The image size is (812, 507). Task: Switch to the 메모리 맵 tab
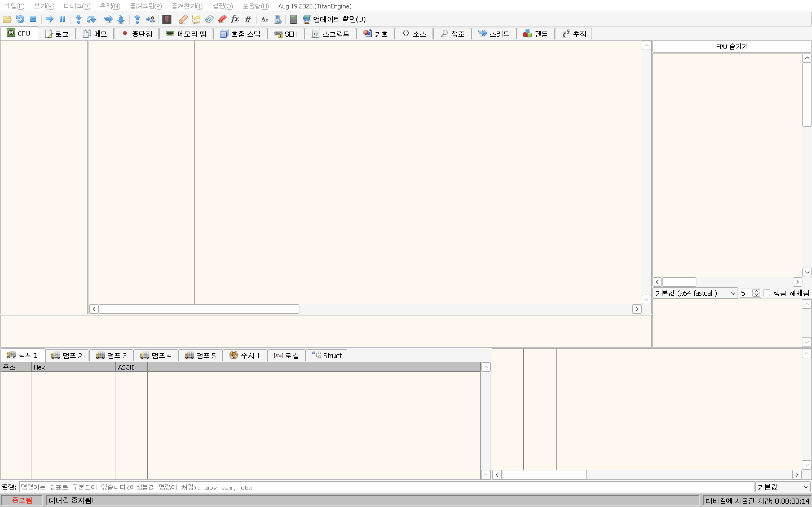(x=186, y=34)
